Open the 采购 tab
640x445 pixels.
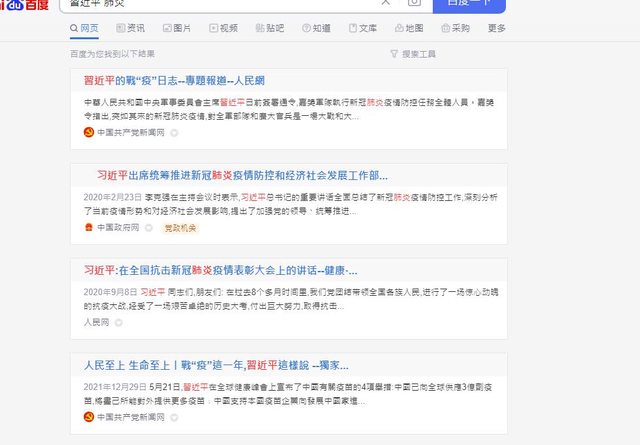click(456, 28)
